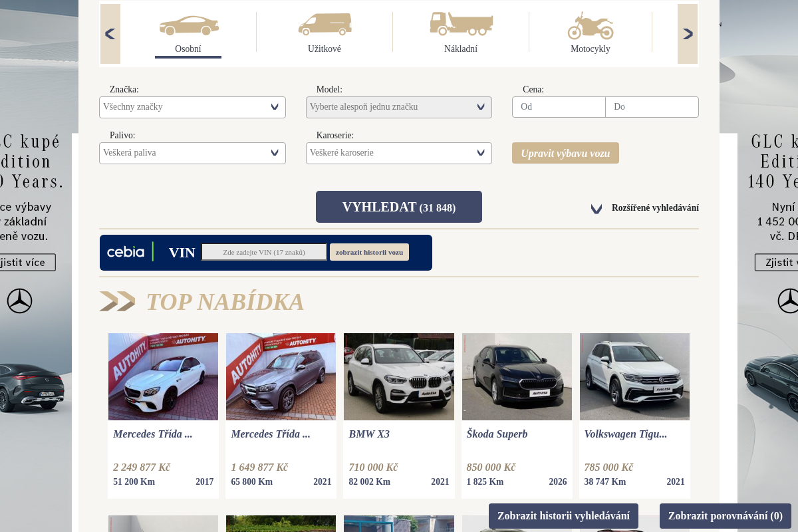
Task: Open the Palivo fuel dropdown
Action: pos(192,153)
